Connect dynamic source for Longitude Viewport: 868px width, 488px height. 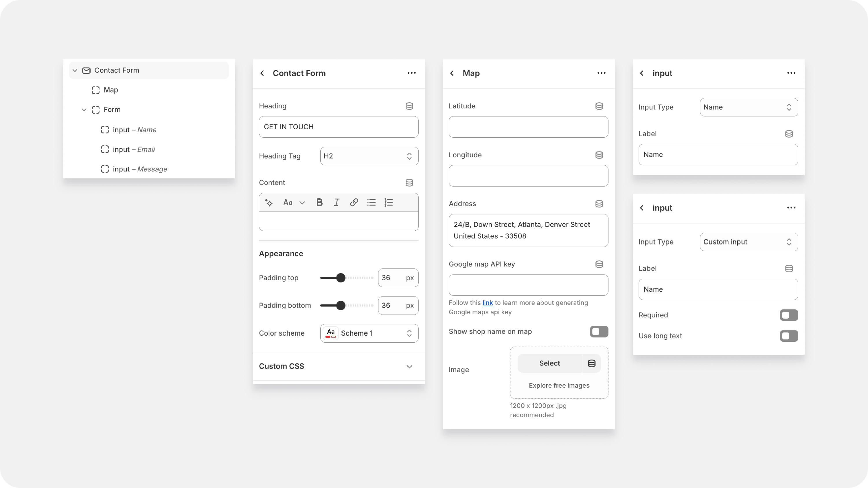[599, 155]
